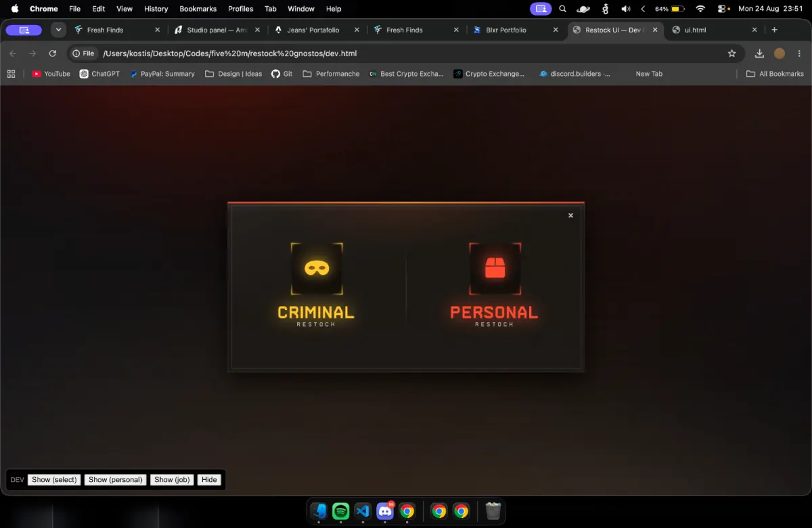Viewport: 812px width, 528px height.
Task: Open the Bookmarks menu in the menu bar
Action: [x=198, y=9]
